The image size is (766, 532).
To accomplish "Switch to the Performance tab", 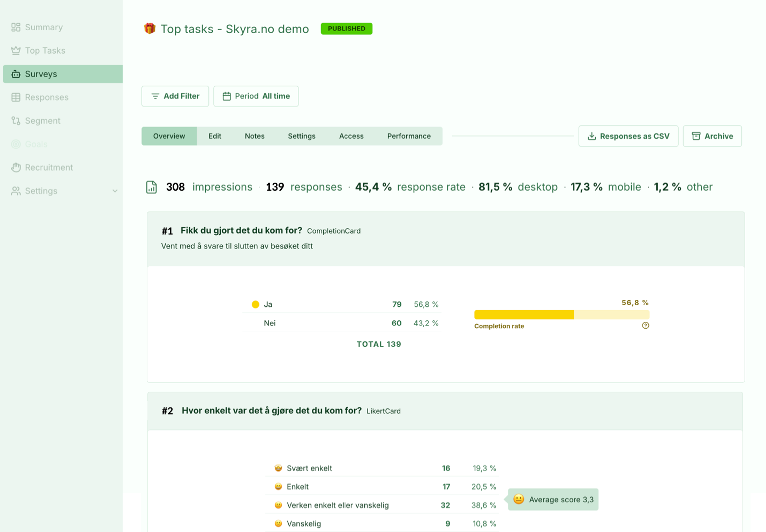I will coord(409,136).
